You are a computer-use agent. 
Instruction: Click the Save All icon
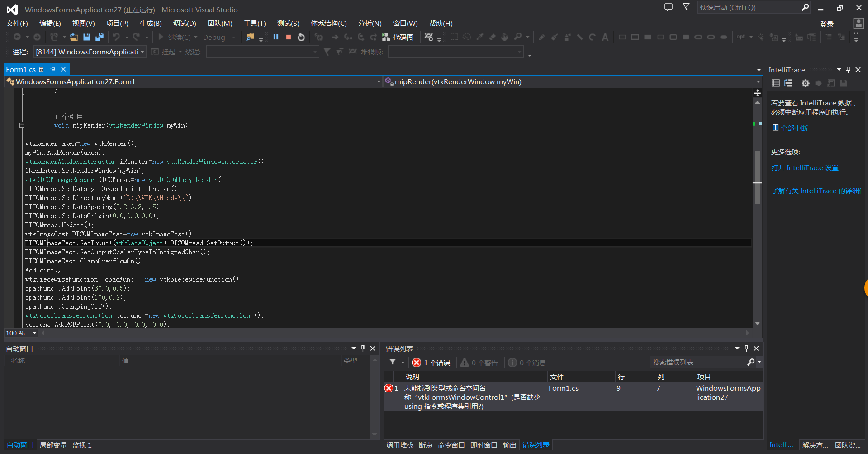tap(100, 37)
